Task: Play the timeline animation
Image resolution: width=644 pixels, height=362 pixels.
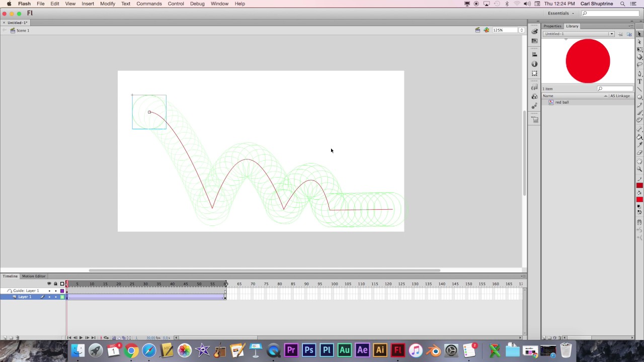Action: click(81, 338)
